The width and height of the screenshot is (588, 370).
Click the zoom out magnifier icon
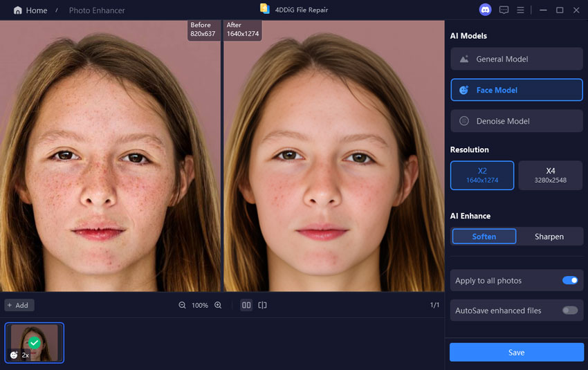click(x=182, y=305)
